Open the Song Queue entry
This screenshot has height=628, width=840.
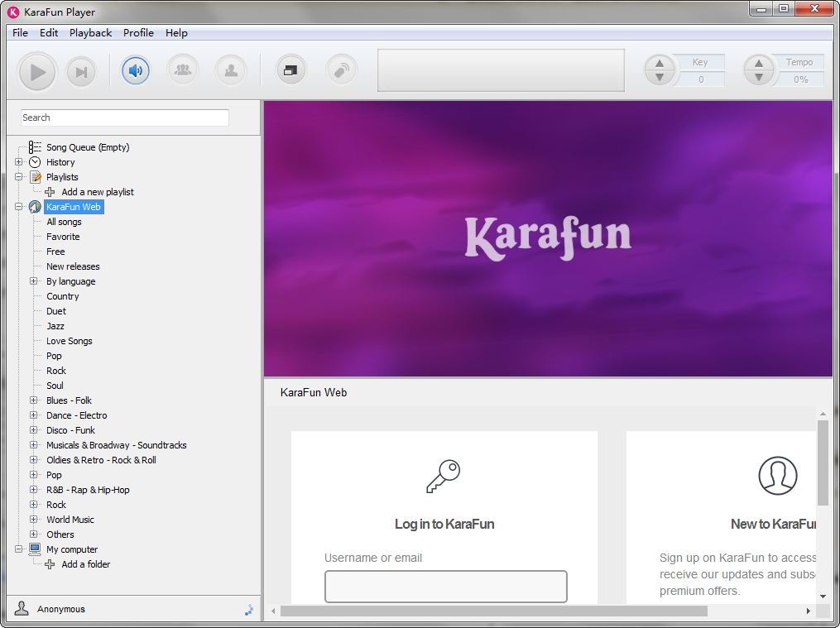pyautogui.click(x=88, y=147)
